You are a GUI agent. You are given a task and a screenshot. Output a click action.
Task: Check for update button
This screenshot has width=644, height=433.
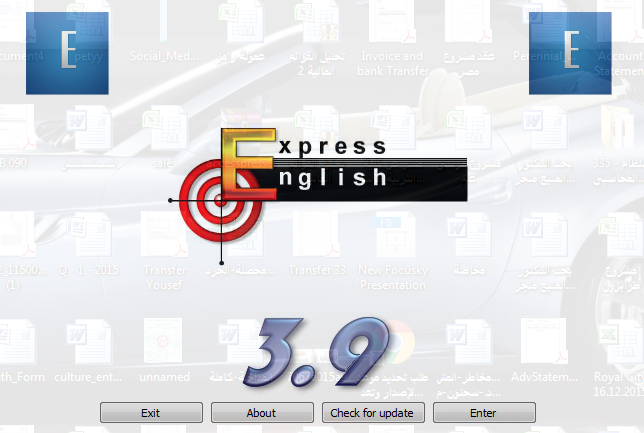point(373,412)
